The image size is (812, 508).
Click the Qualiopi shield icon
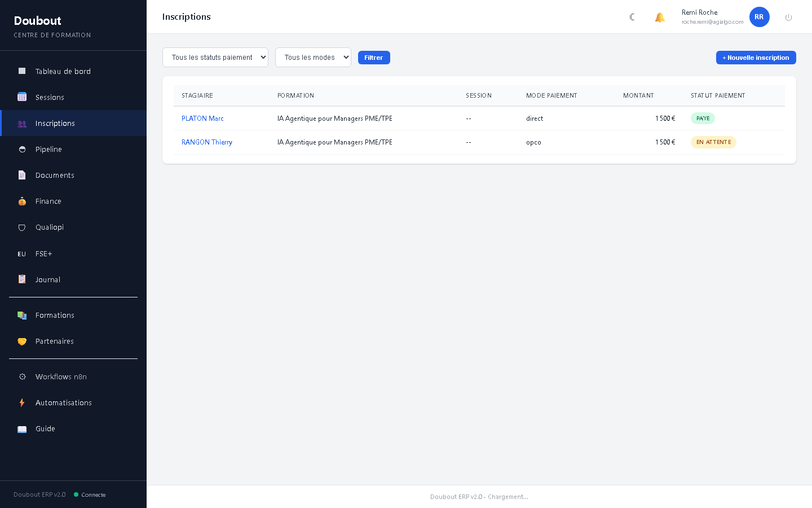tap(22, 227)
